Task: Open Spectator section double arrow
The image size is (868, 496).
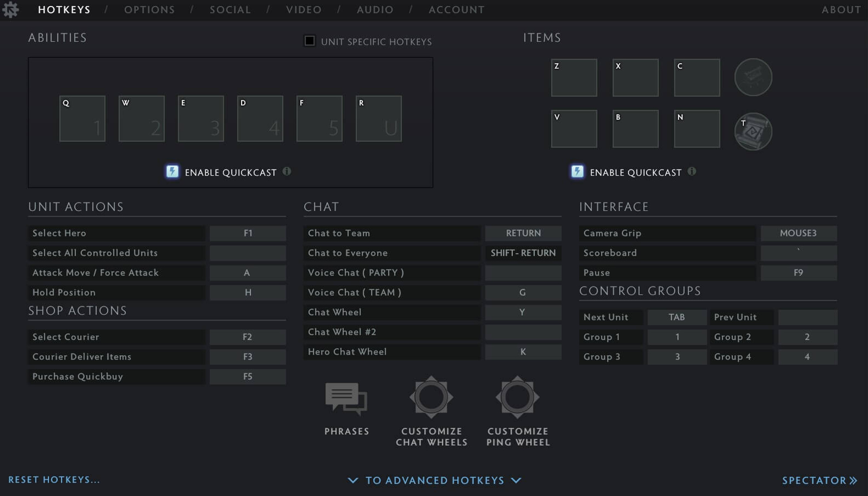Action: coord(853,480)
